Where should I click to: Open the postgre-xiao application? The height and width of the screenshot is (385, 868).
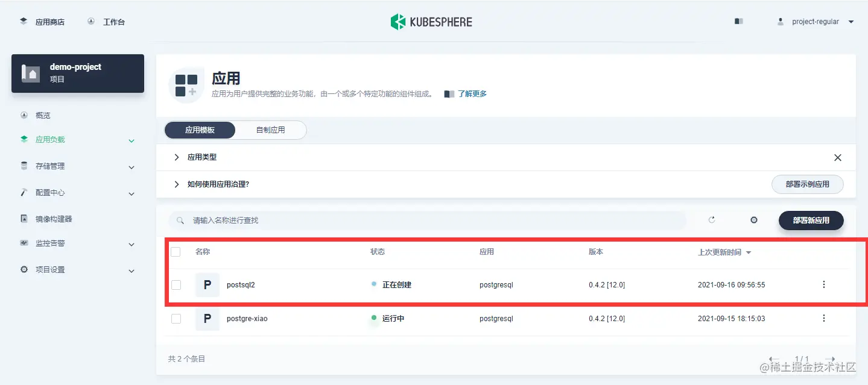tap(247, 318)
